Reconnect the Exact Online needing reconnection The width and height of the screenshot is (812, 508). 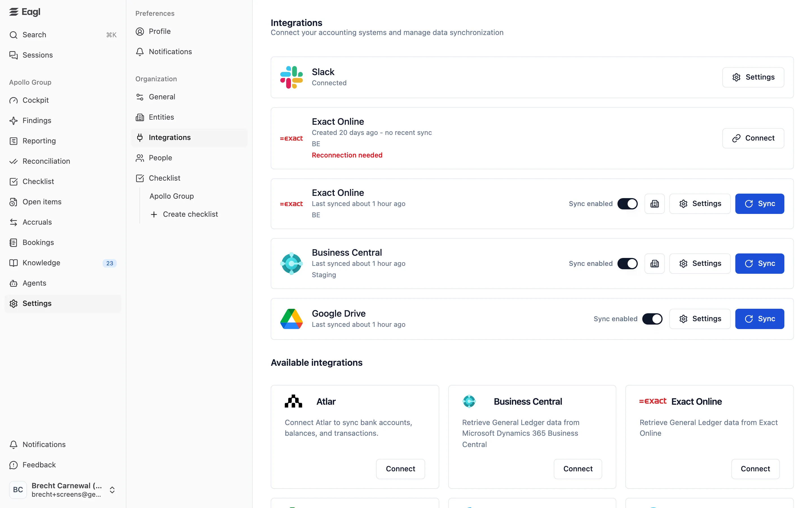(x=753, y=138)
